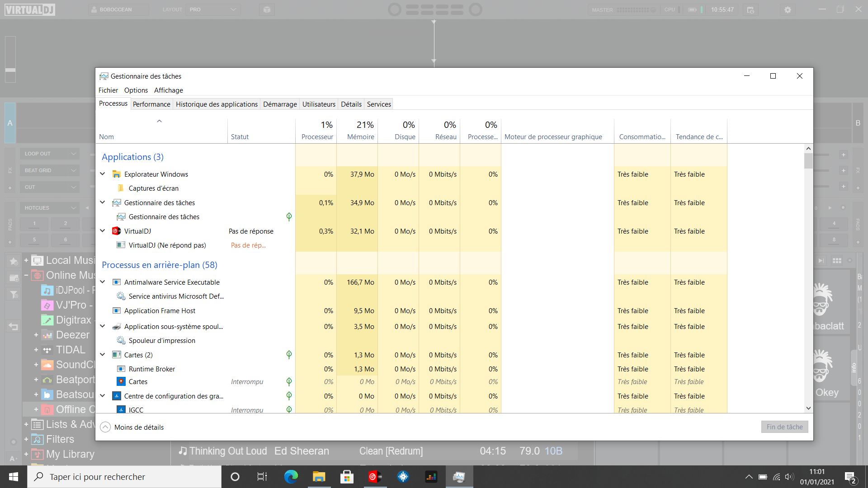Open the volume icon in system tray

(789, 477)
